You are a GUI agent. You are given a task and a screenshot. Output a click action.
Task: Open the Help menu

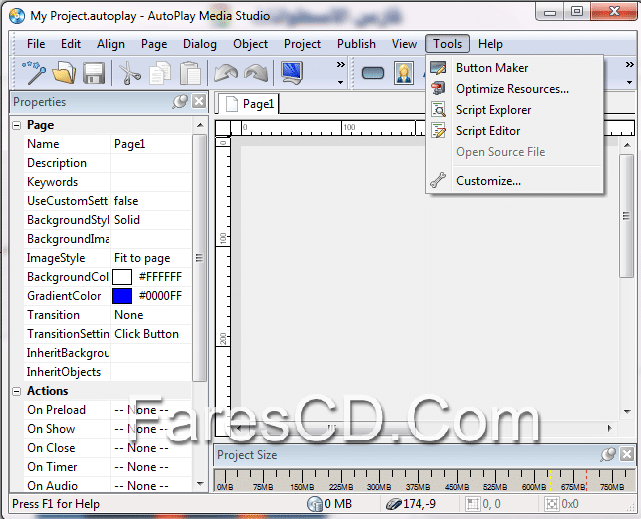pos(490,44)
